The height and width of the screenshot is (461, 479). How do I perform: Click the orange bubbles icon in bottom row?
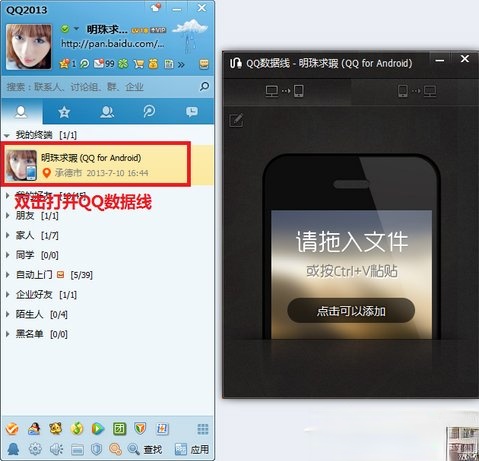click(116, 449)
